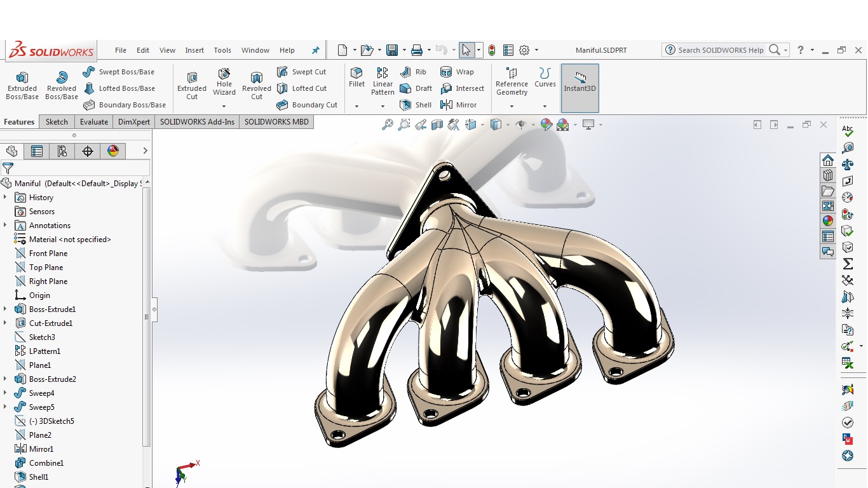Viewport: 868px width, 488px height.
Task: Toggle Instant3D mode
Action: [580, 88]
